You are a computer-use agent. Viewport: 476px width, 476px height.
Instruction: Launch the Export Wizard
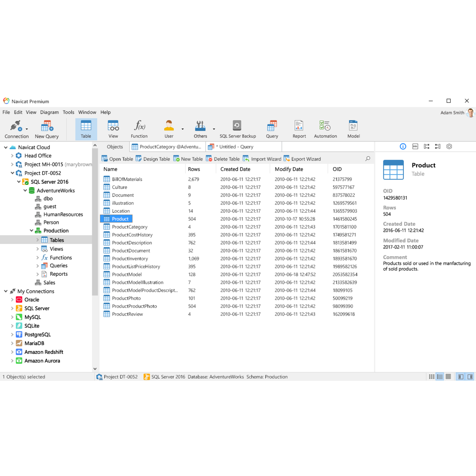click(x=302, y=159)
